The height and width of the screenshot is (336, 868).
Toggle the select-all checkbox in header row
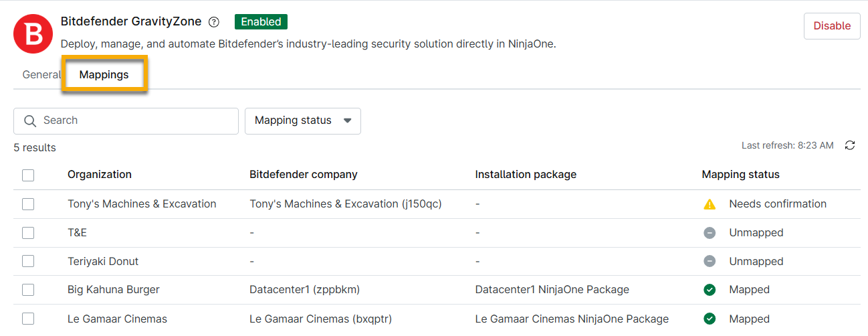[x=28, y=175]
